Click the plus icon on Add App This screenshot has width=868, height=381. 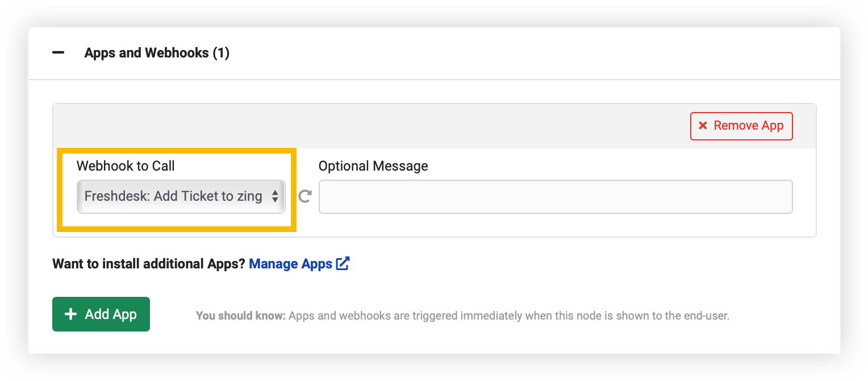(70, 314)
